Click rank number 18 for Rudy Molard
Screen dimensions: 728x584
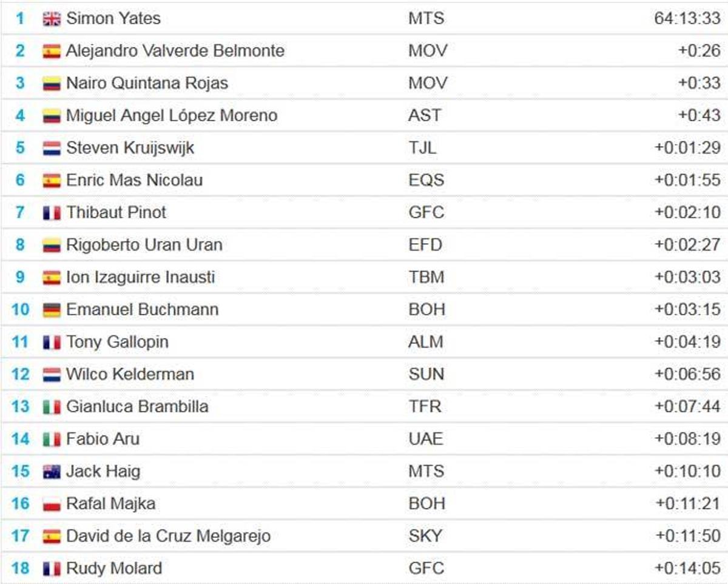[20, 569]
